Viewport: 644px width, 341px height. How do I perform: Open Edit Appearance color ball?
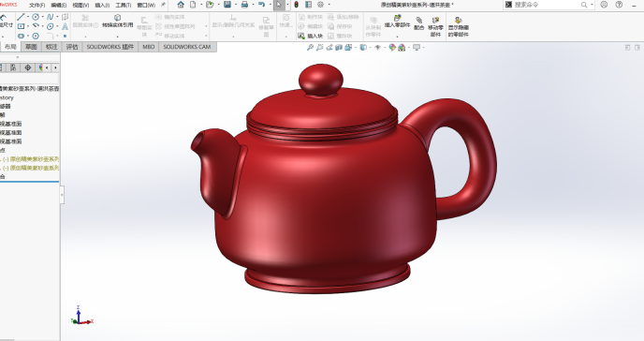(x=392, y=48)
